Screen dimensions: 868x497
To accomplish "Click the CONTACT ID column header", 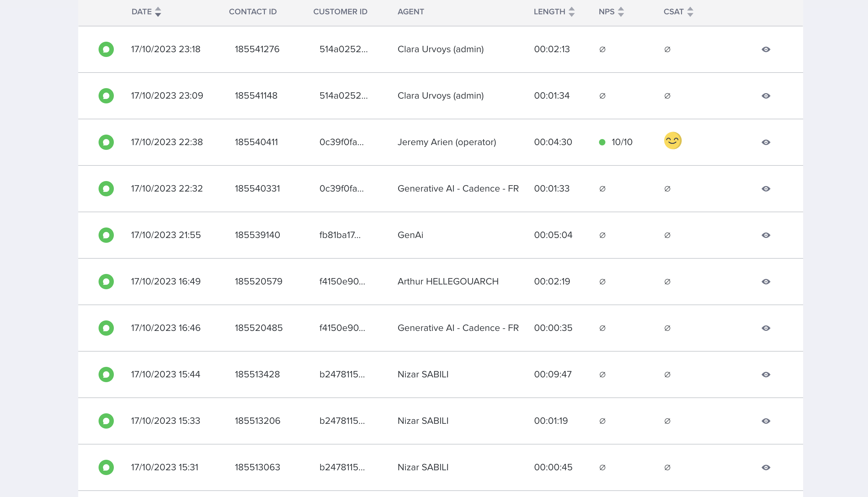I will tap(253, 11).
